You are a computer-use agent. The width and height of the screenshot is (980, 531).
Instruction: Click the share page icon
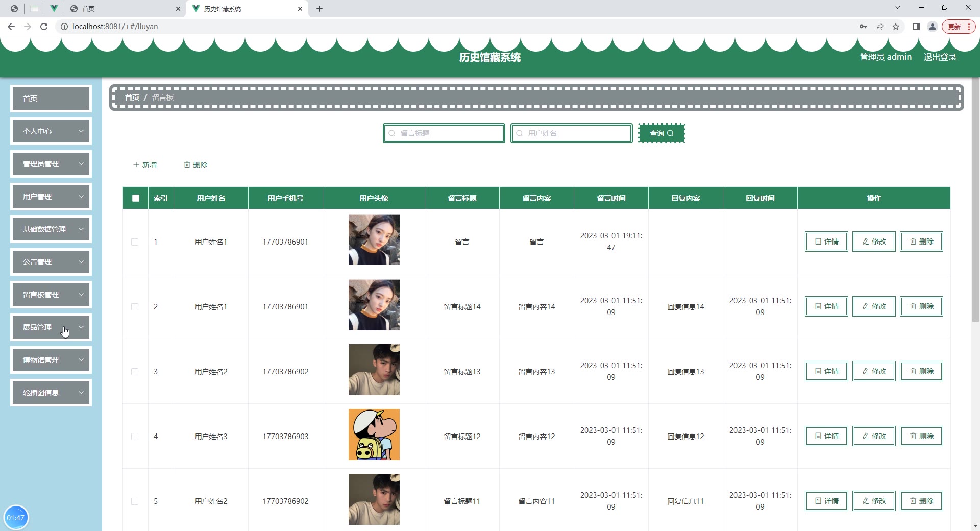coord(879,27)
